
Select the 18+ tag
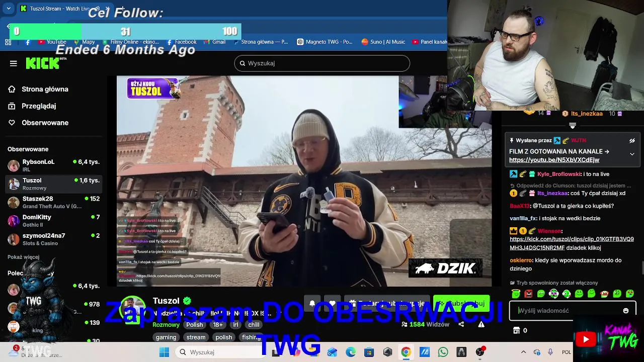point(218,325)
